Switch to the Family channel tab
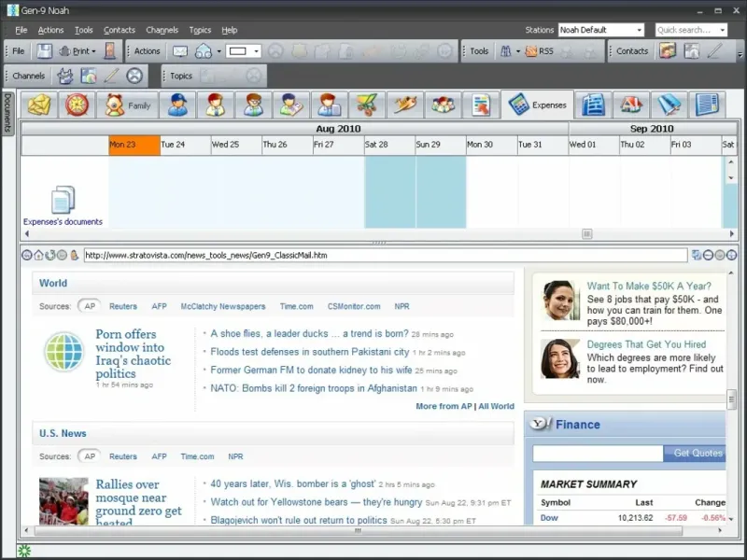The height and width of the screenshot is (560, 747). [127, 105]
